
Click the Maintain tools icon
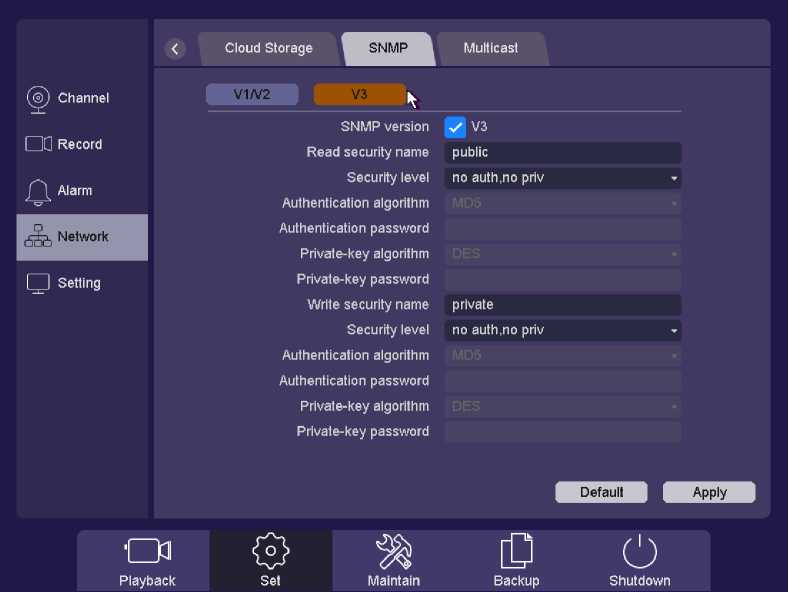(x=393, y=551)
